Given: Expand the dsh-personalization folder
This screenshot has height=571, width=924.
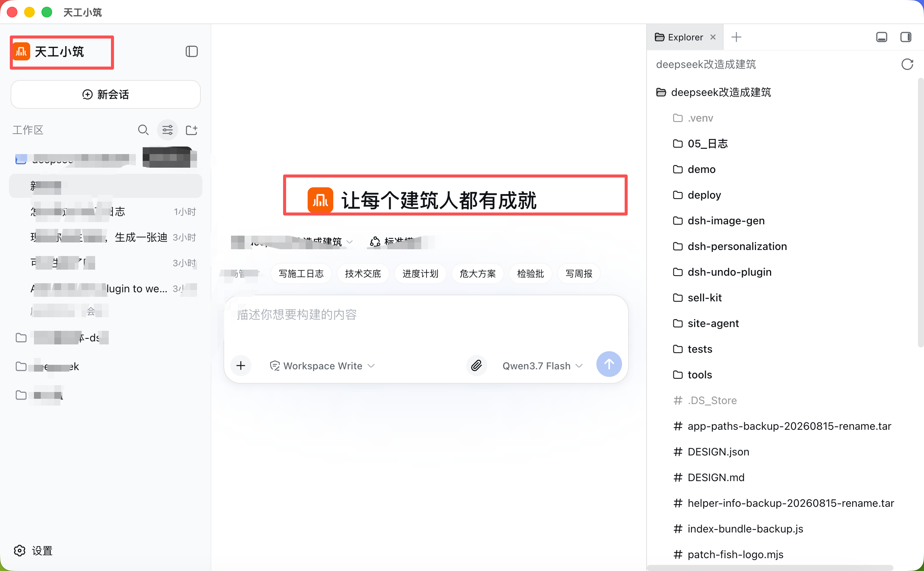Looking at the screenshot, I should [730, 246].
